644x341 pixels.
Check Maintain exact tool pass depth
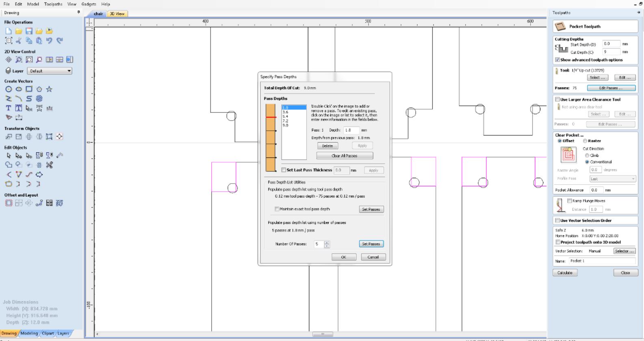[x=277, y=209]
